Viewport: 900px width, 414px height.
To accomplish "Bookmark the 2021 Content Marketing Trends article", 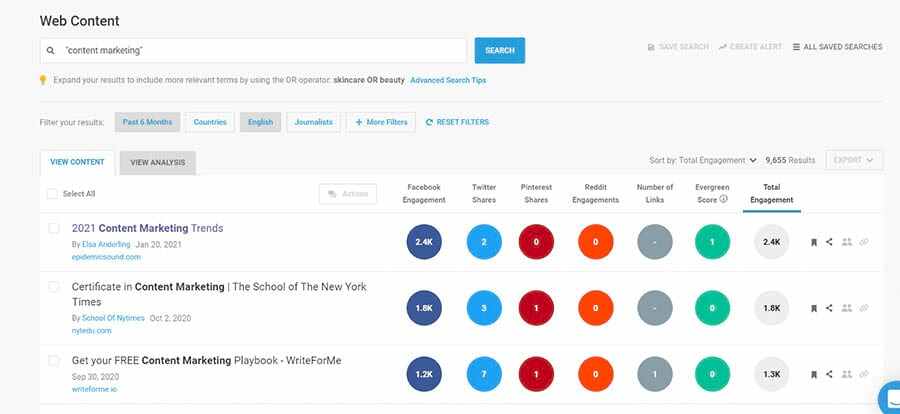I will click(814, 242).
